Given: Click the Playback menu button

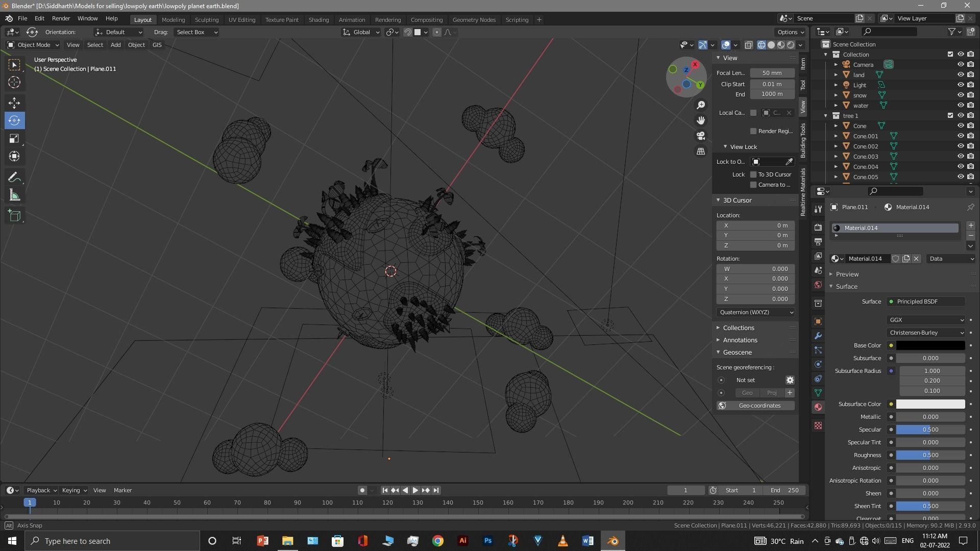Looking at the screenshot, I should coord(41,490).
